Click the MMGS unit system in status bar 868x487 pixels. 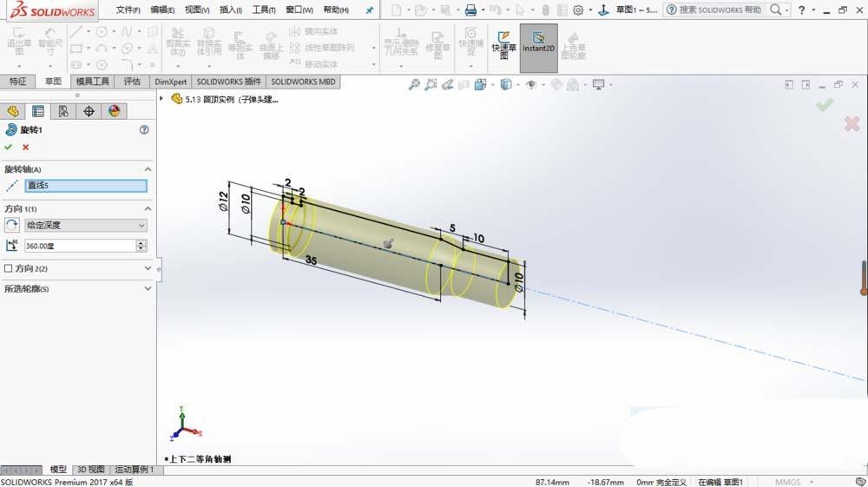click(787, 482)
